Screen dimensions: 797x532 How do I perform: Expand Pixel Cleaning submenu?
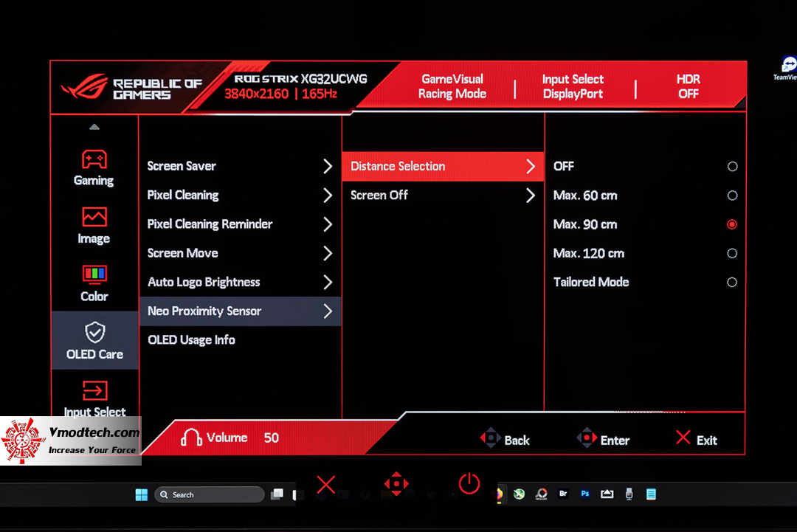click(240, 195)
